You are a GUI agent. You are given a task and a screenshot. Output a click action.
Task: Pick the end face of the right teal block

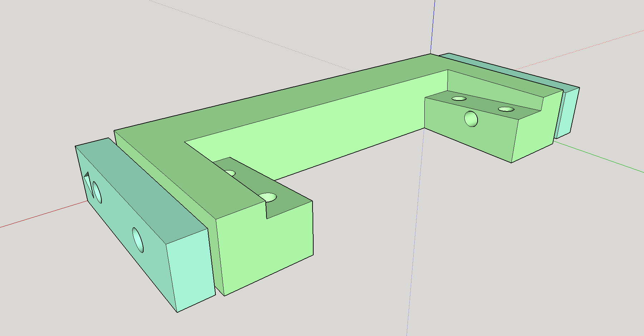(x=567, y=113)
